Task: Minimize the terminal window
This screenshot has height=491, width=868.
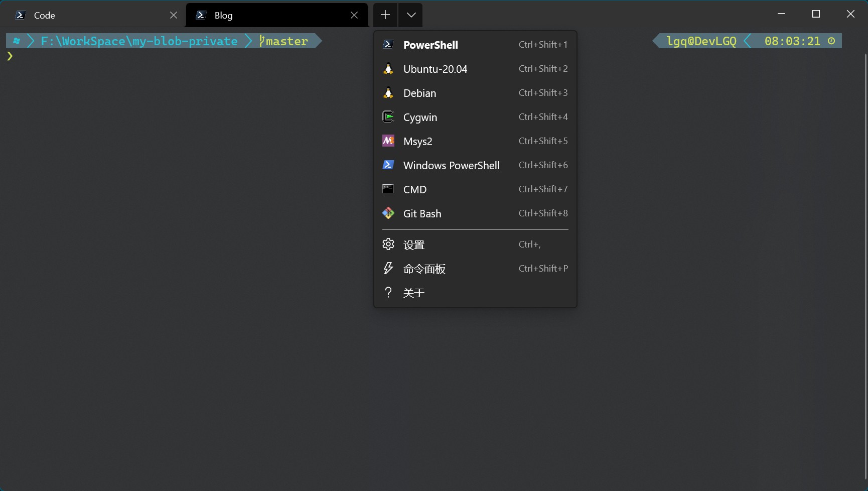Action: tap(781, 14)
